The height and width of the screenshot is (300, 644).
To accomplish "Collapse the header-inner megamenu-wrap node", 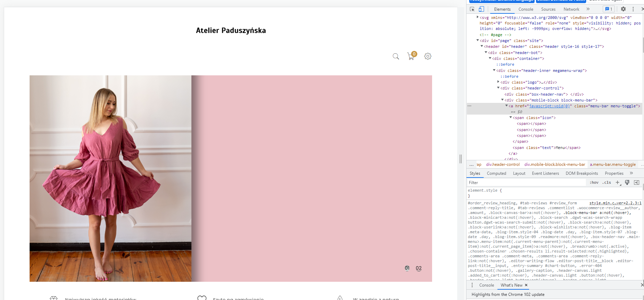I will pos(494,71).
